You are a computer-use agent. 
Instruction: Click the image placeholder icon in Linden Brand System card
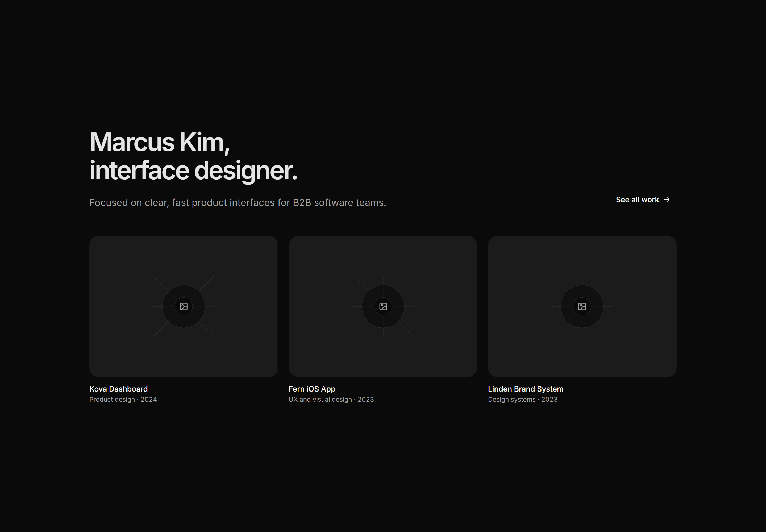click(x=582, y=306)
